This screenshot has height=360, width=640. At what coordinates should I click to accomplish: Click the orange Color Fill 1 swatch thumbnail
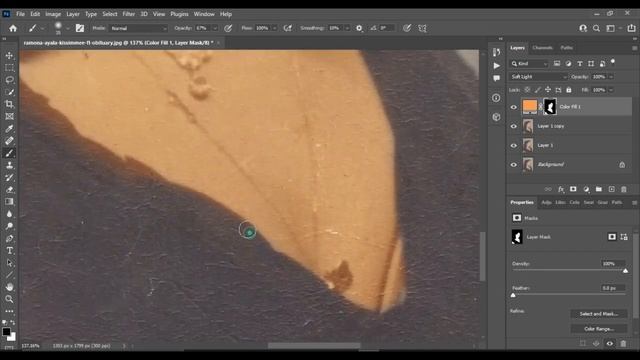pyautogui.click(x=530, y=107)
